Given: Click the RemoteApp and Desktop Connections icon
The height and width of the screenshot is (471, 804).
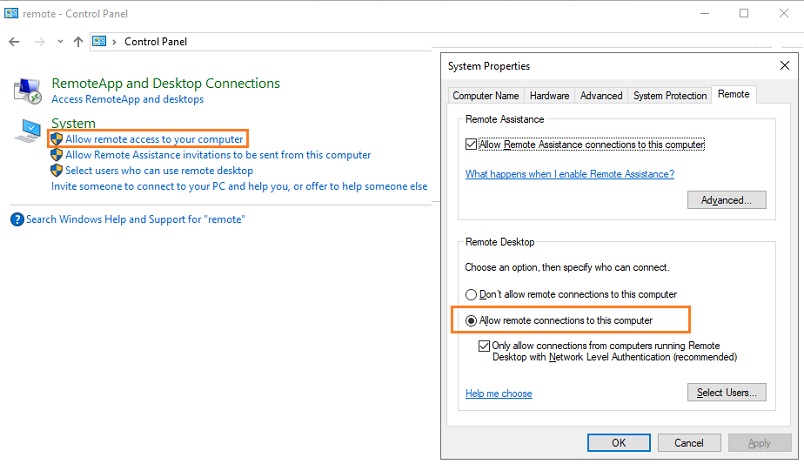Looking at the screenshot, I should [x=27, y=91].
